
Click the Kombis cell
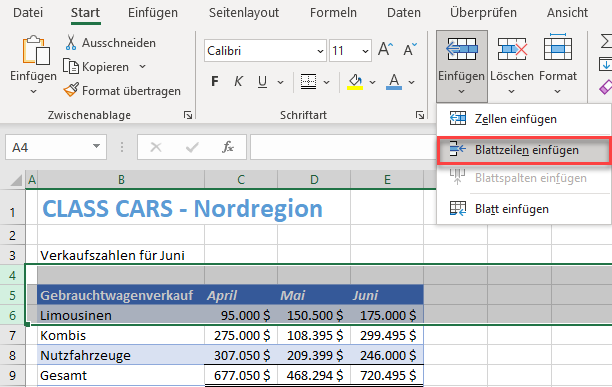(121, 335)
